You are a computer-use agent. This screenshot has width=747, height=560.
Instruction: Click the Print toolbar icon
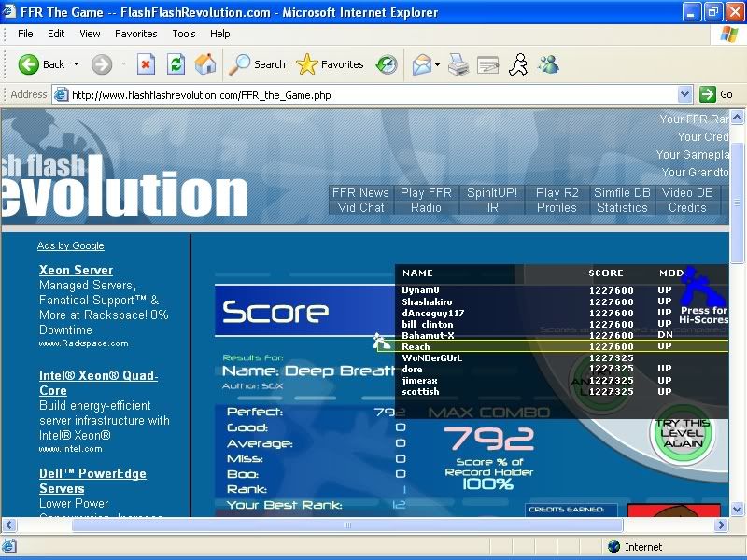[x=458, y=64]
